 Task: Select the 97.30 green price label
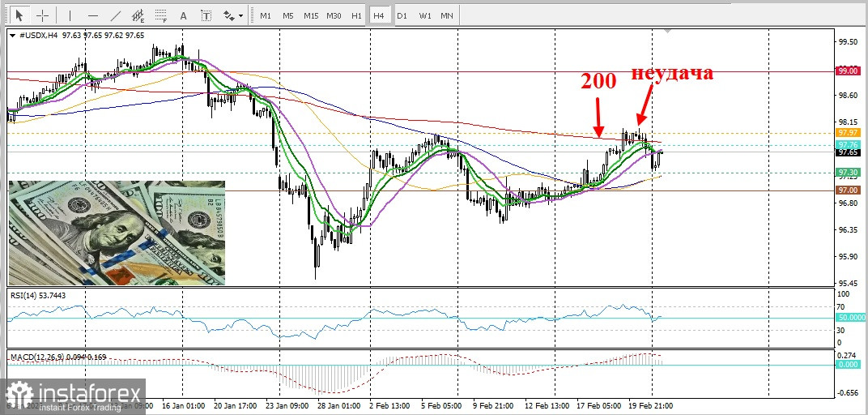848,173
